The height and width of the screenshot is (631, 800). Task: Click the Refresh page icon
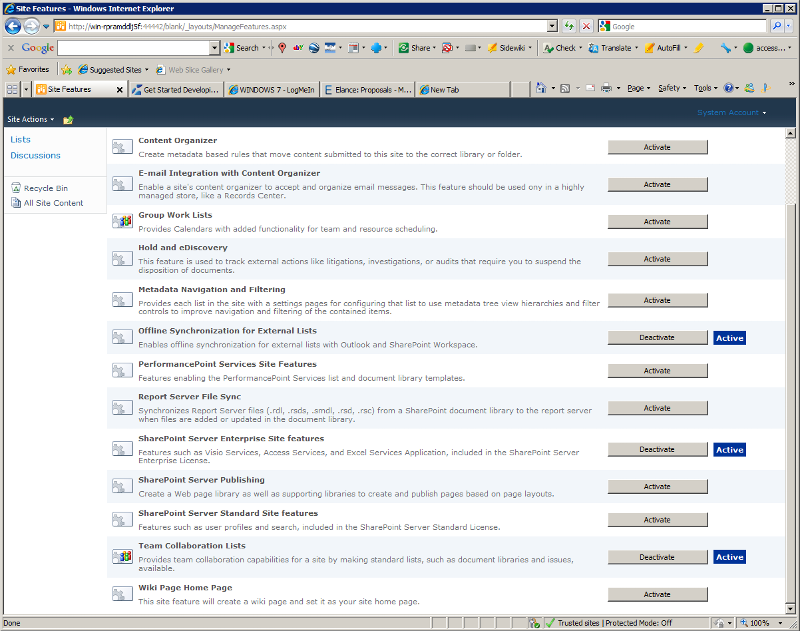click(569, 26)
